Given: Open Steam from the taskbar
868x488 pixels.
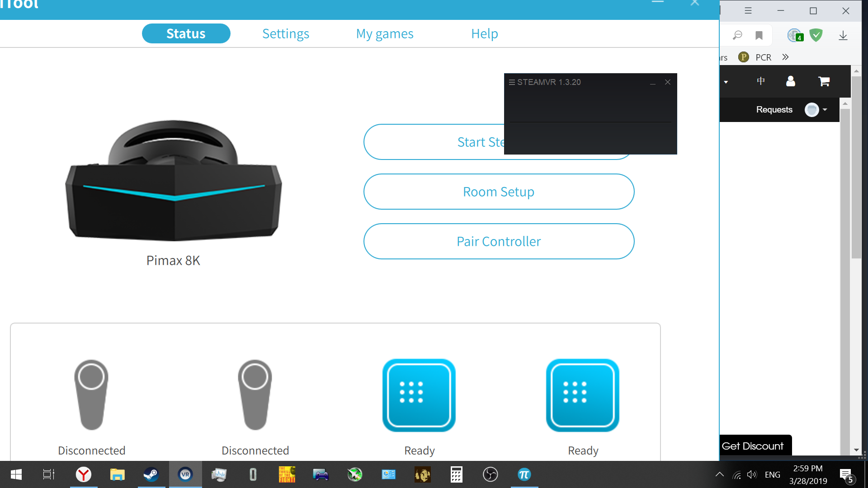Looking at the screenshot, I should coord(151,474).
